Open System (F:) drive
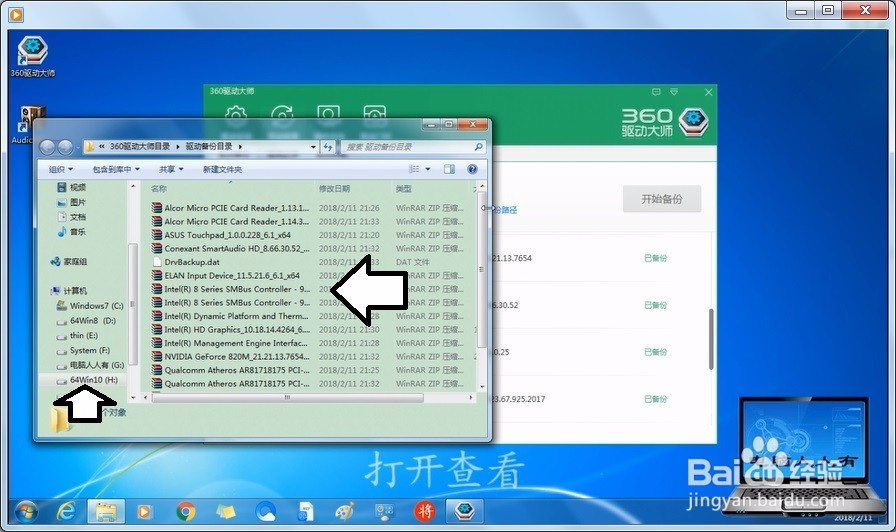This screenshot has width=896, height=532. click(x=83, y=350)
